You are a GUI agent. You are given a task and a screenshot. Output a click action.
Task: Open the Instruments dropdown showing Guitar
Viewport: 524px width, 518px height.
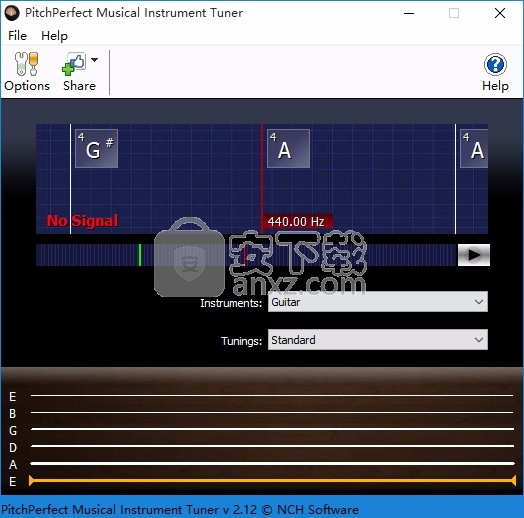pyautogui.click(x=378, y=302)
